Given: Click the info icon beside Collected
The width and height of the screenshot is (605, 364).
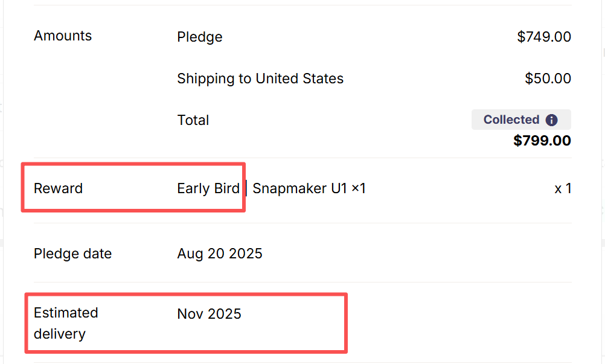Looking at the screenshot, I should 551,120.
